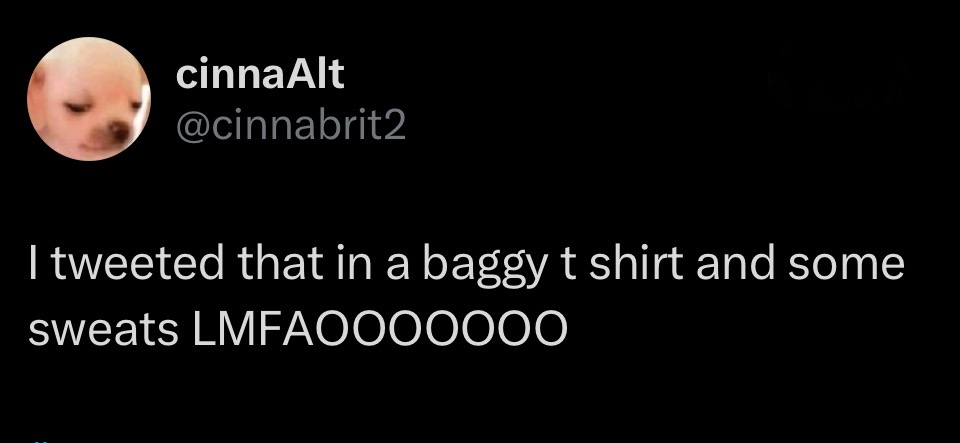
Task: Click the word 'shirt' in the tweet
Action: [636, 264]
